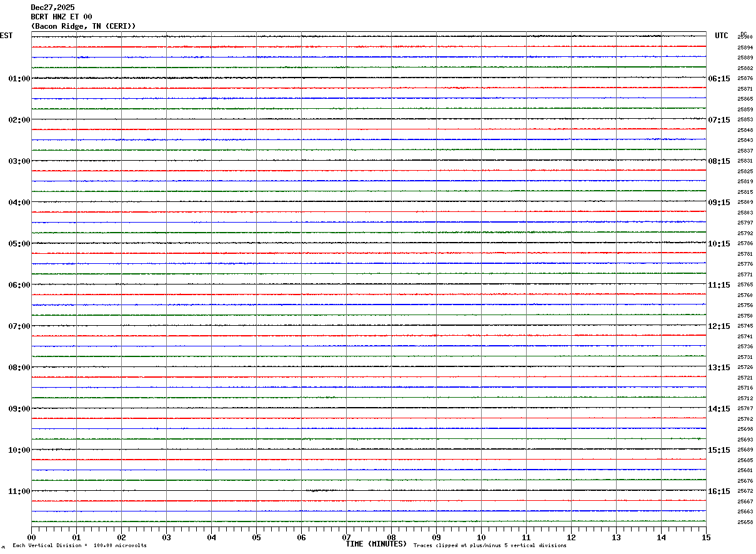756x554 pixels.
Task: Click the DC value 25658
Action: pyautogui.click(x=745, y=522)
